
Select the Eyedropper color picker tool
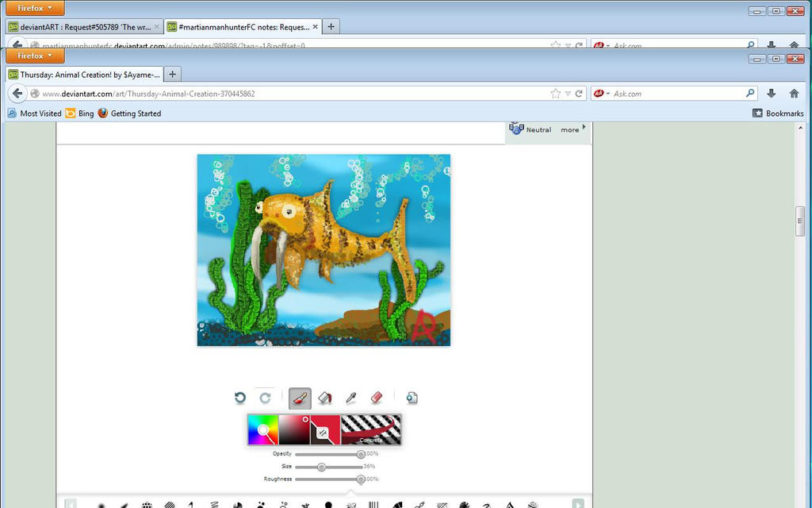(351, 398)
